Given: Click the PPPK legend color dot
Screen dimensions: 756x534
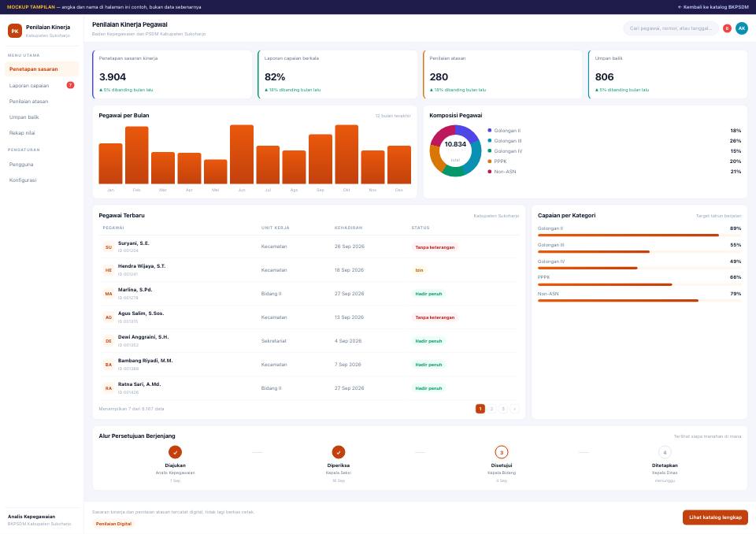Looking at the screenshot, I should click(489, 161).
